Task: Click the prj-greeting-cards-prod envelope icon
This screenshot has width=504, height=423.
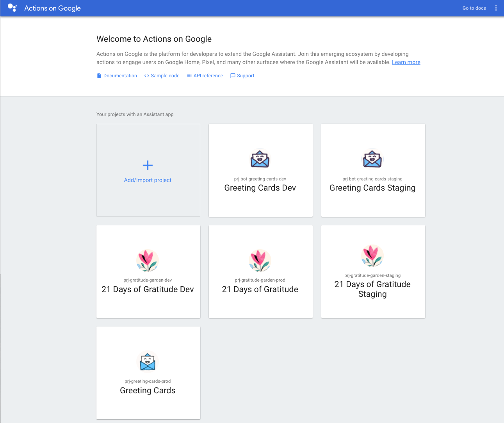Action: coord(148,362)
